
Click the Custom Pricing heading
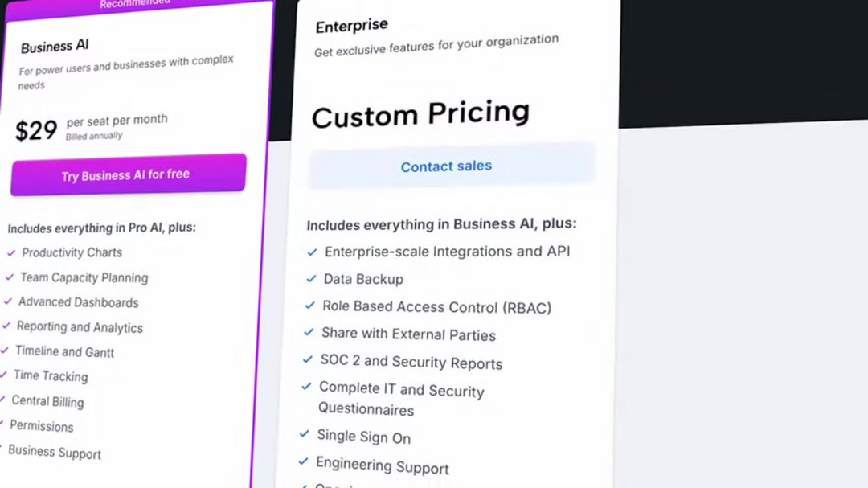coord(420,114)
